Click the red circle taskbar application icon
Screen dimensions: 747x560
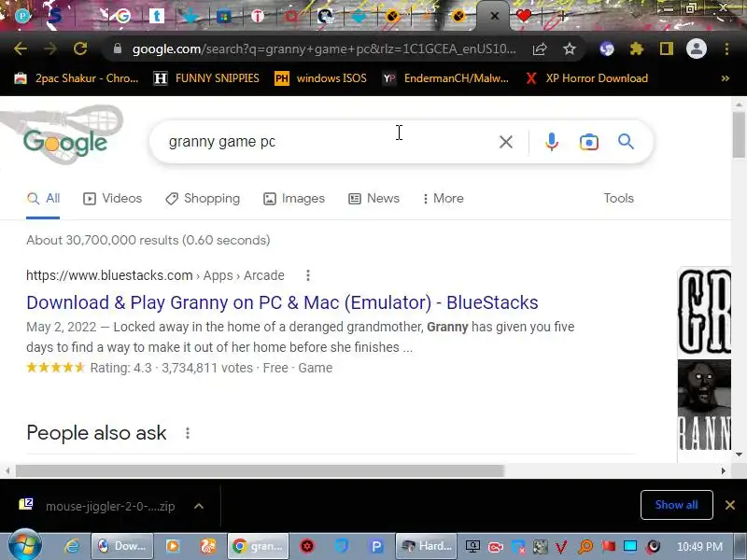(307, 546)
